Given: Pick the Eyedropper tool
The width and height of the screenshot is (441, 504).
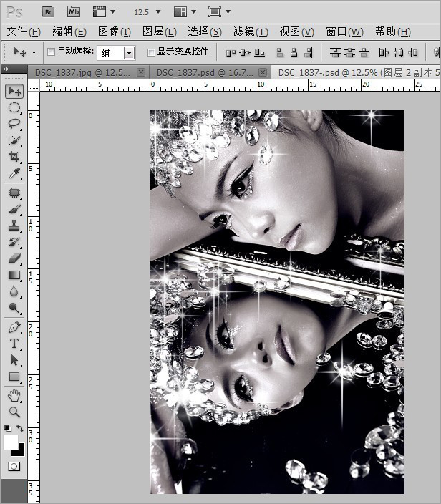Looking at the screenshot, I should click(x=14, y=174).
